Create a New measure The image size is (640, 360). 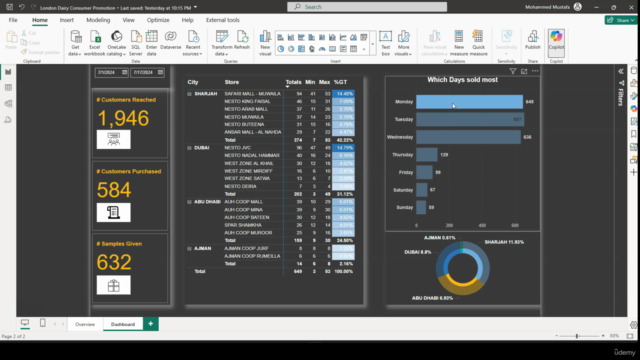pos(459,42)
